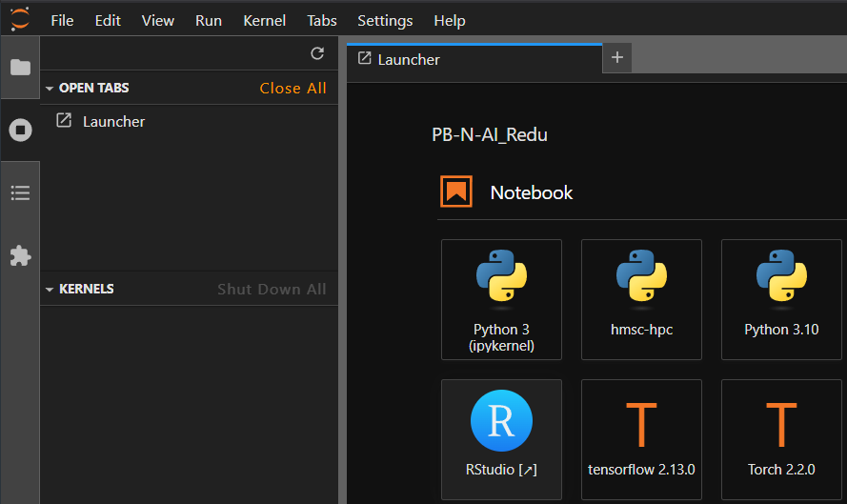Viewport: 847px width, 504px height.
Task: Launch tensorflow 2.13.0 notebook
Action: tap(641, 439)
